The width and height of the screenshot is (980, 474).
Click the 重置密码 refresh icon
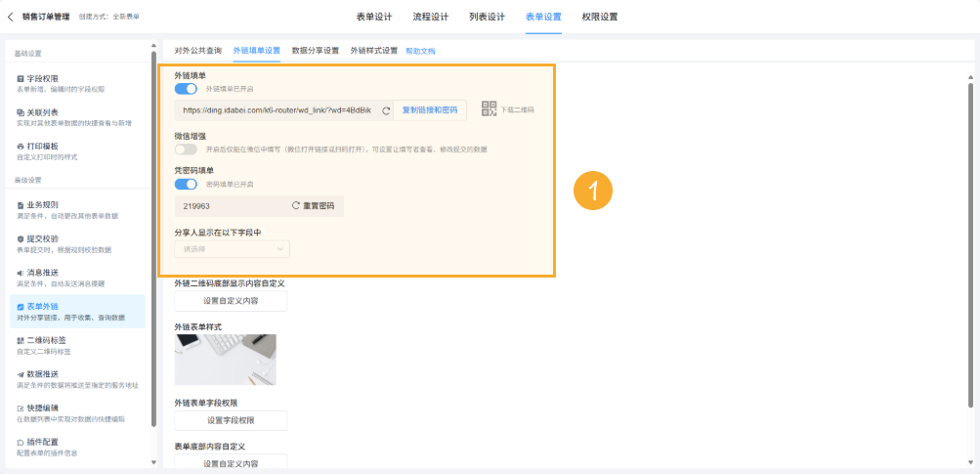(x=296, y=206)
